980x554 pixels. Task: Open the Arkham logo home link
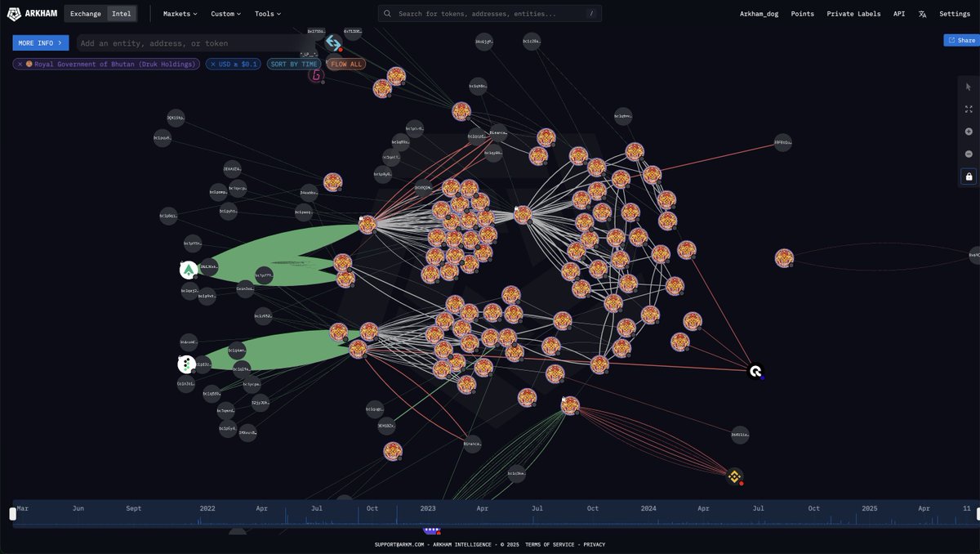[32, 14]
